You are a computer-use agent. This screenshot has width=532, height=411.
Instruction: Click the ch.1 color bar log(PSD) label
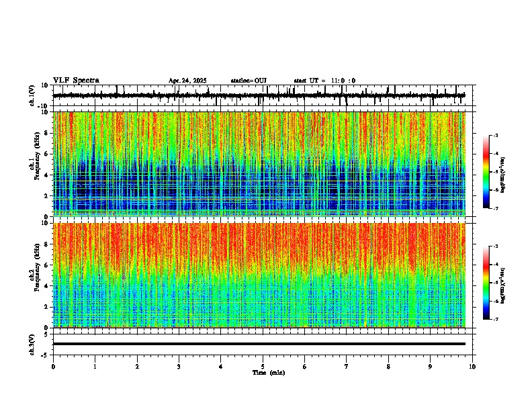[503, 175]
